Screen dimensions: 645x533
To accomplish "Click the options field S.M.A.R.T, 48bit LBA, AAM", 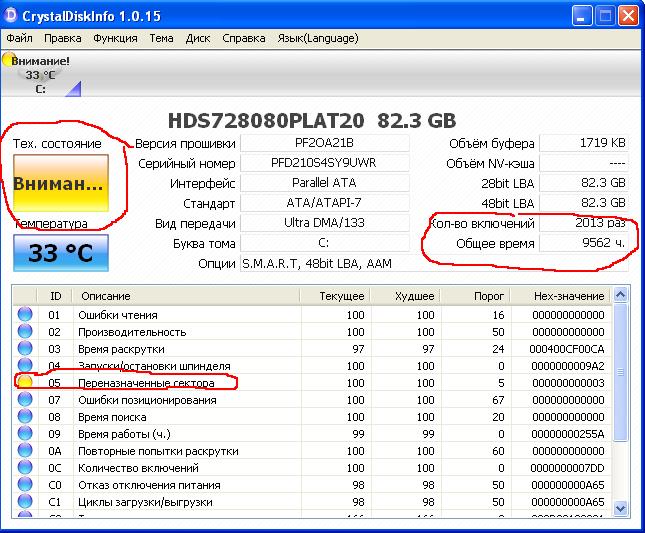I will [x=434, y=263].
